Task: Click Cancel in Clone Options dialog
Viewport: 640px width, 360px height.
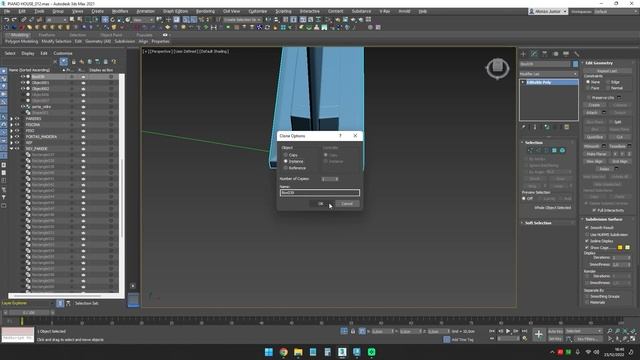Action: click(347, 204)
